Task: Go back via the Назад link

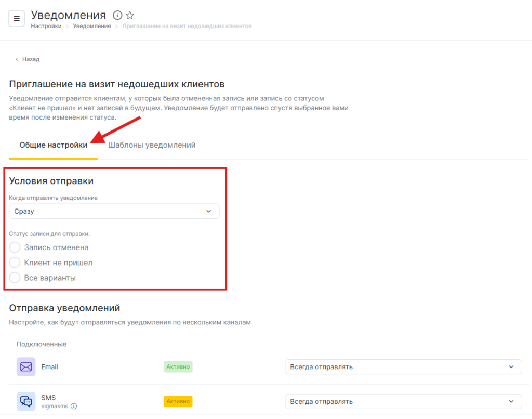Action: point(31,59)
